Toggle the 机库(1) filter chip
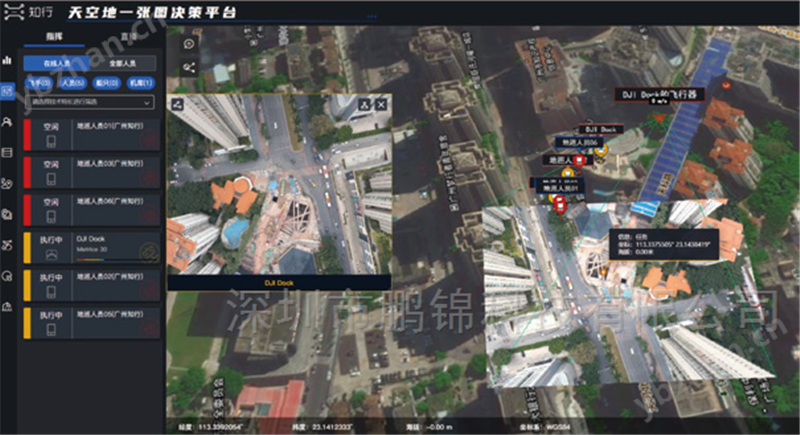 pyautogui.click(x=141, y=83)
